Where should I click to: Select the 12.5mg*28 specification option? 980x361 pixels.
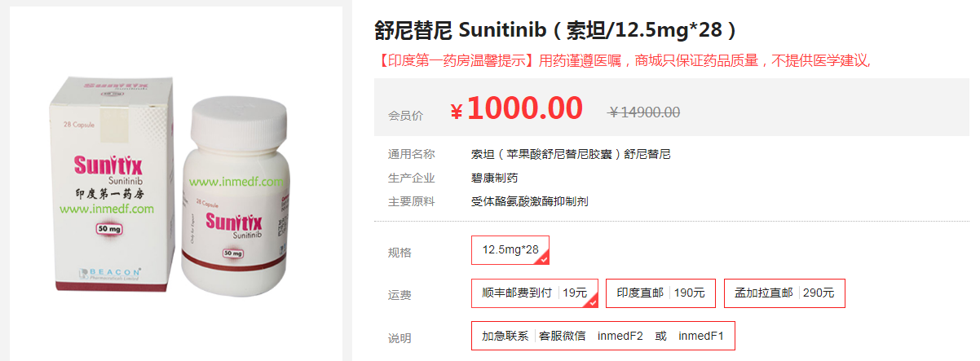[x=510, y=250]
